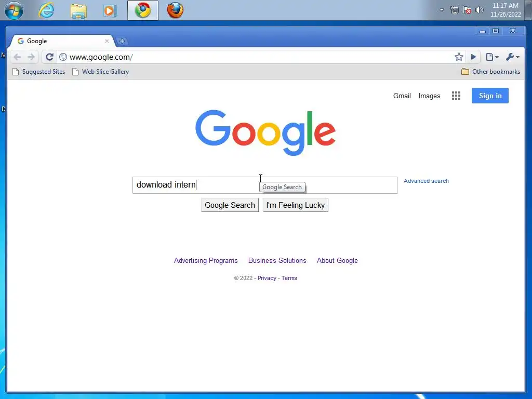This screenshot has height=399, width=532.
Task: Open the Windows Start menu orb
Action: (14, 10)
